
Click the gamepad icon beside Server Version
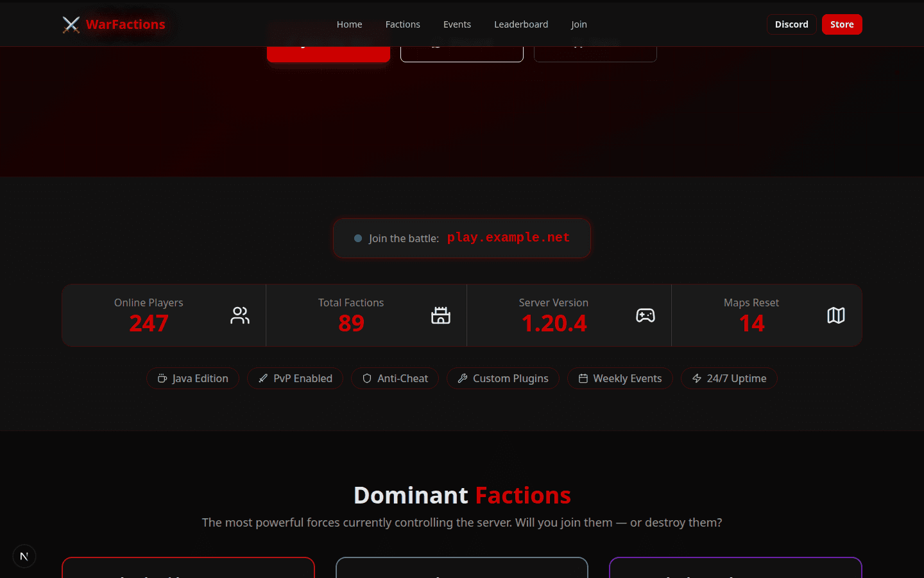pos(645,315)
